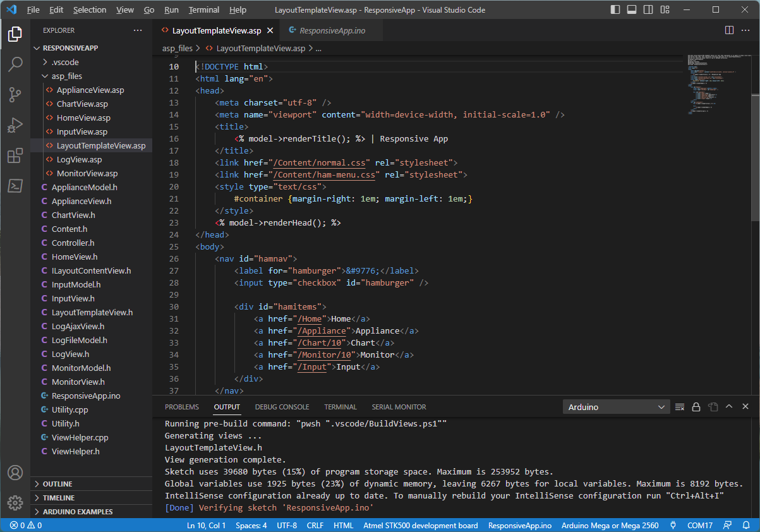Expand the OUTLINE section
760x532 pixels.
coord(91,484)
